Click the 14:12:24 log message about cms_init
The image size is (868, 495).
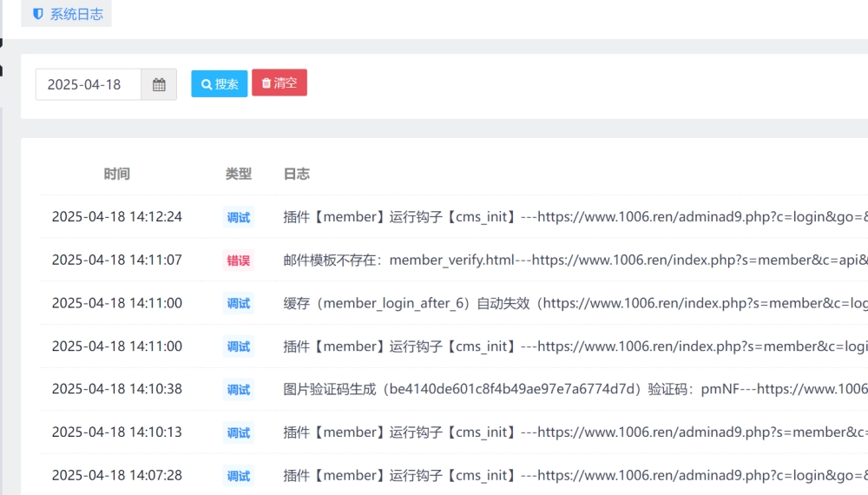coord(575,216)
